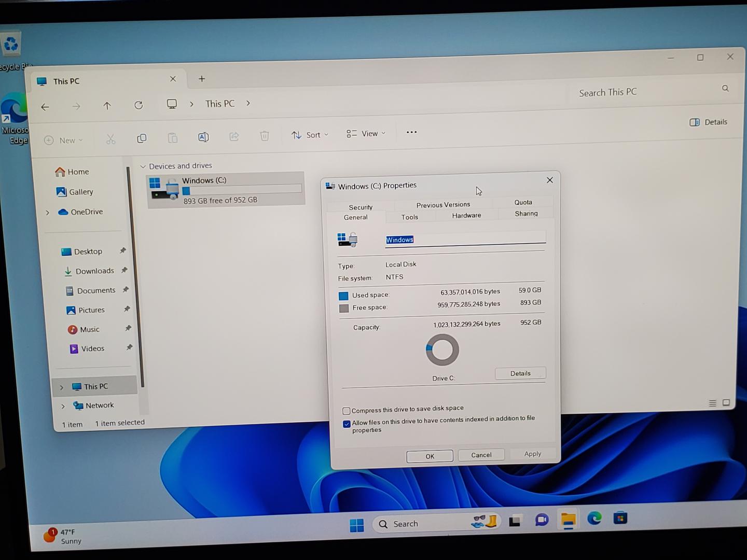Image resolution: width=747 pixels, height=560 pixels.
Task: Refresh the This PC view
Action: point(139,105)
